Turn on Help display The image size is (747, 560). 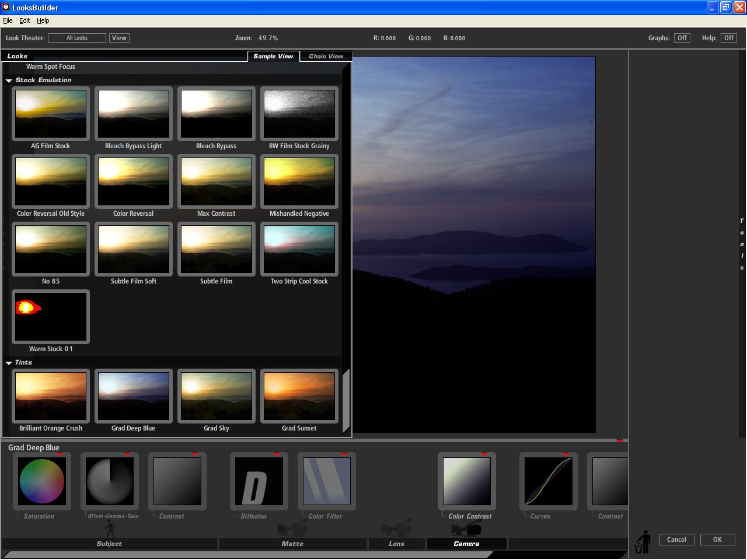pos(728,37)
